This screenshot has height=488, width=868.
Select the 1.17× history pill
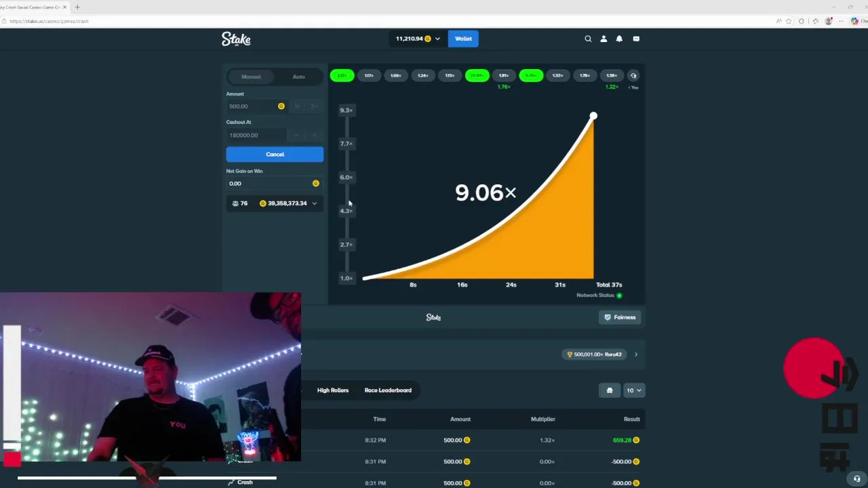point(369,76)
